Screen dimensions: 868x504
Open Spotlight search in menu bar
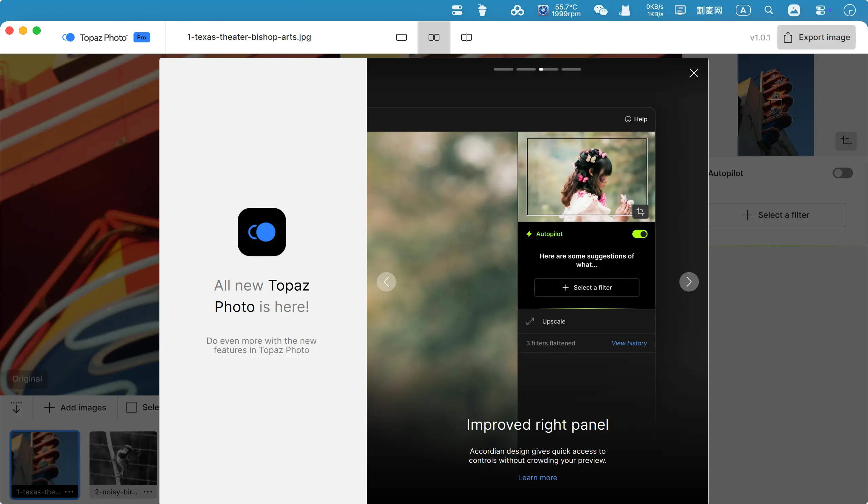768,10
